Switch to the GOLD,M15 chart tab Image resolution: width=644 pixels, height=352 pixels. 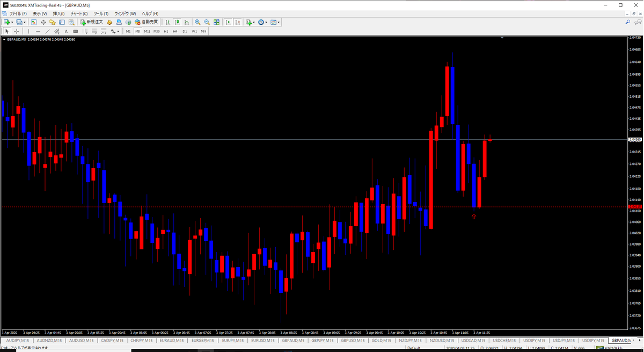click(382, 341)
